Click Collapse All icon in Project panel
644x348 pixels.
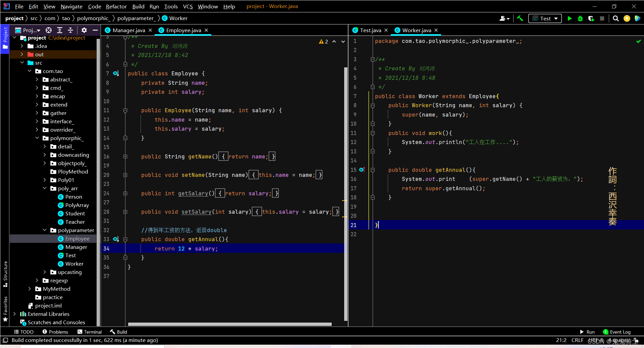point(70,30)
